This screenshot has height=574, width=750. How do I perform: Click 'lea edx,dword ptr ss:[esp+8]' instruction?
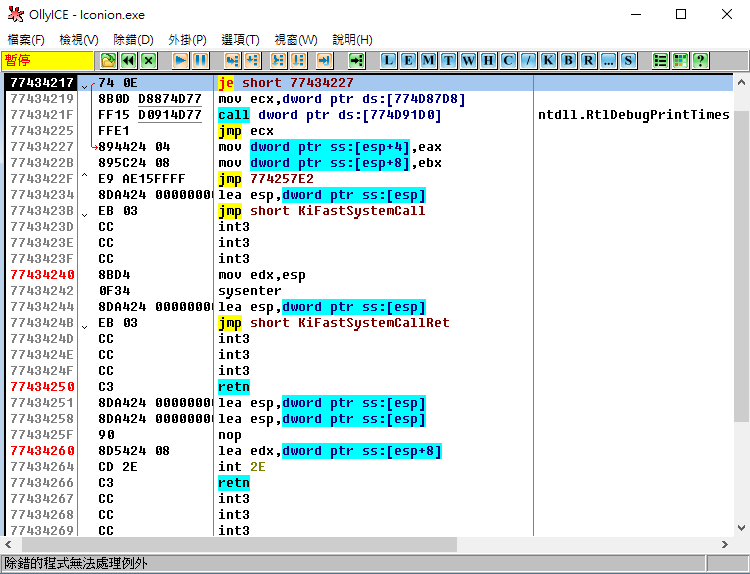pyautogui.click(x=330, y=451)
